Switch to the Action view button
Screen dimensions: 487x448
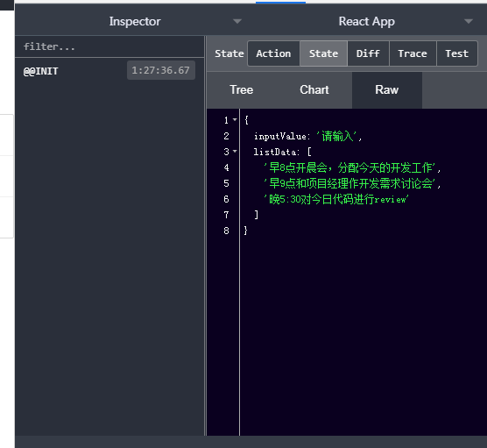coord(273,53)
